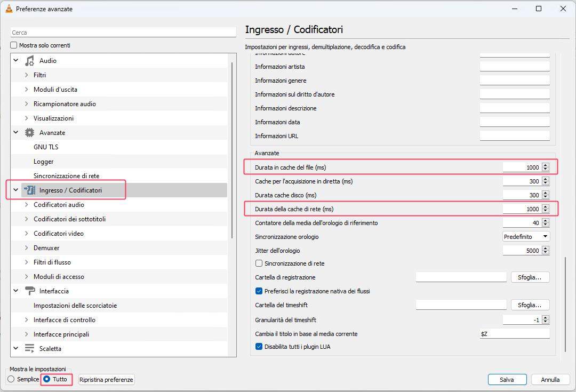Image resolution: width=576 pixels, height=392 pixels.
Task: Toggle the Mostra solo correnti checkbox
Action: [x=14, y=45]
